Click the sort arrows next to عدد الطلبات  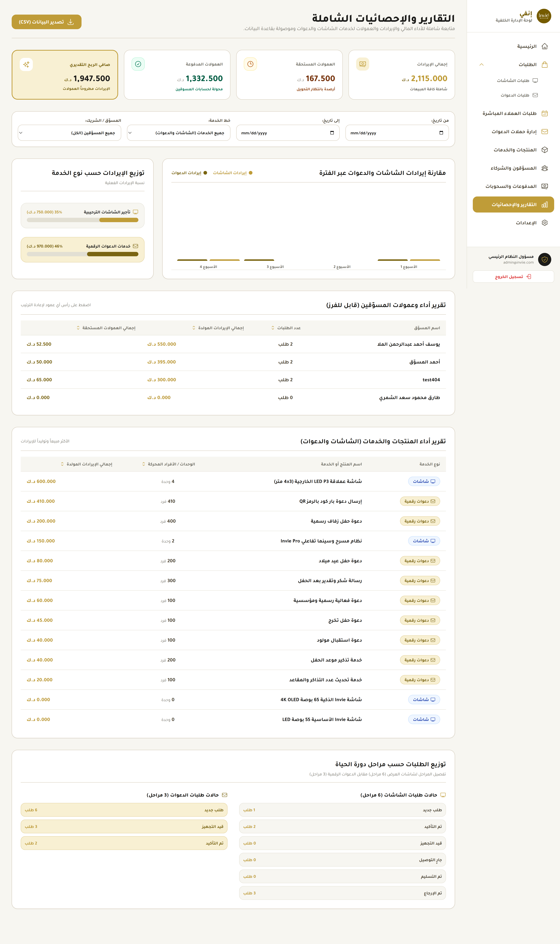pyautogui.click(x=273, y=328)
